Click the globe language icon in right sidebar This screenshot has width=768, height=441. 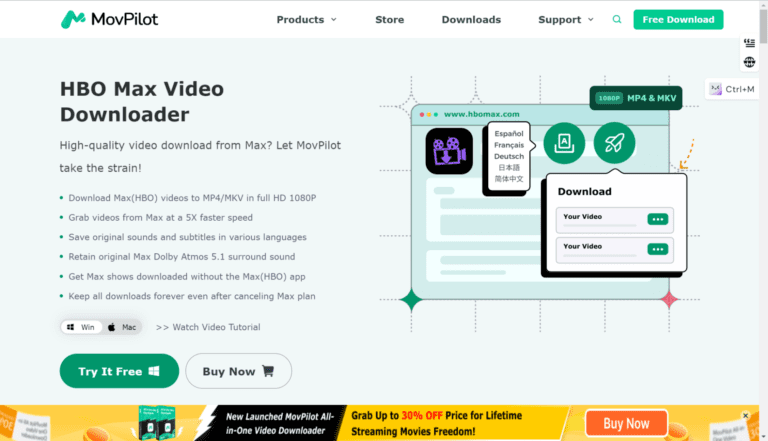(749, 62)
